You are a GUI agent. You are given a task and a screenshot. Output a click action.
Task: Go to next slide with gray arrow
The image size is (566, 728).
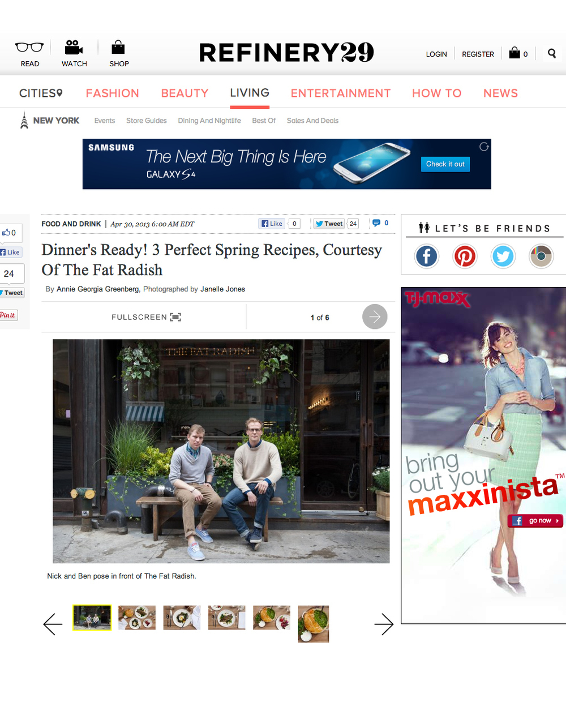click(375, 316)
